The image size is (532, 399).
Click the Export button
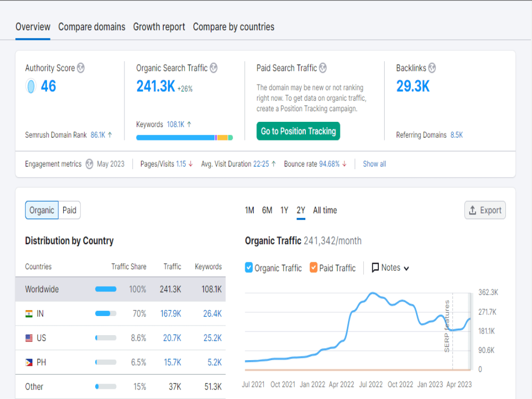(x=485, y=210)
